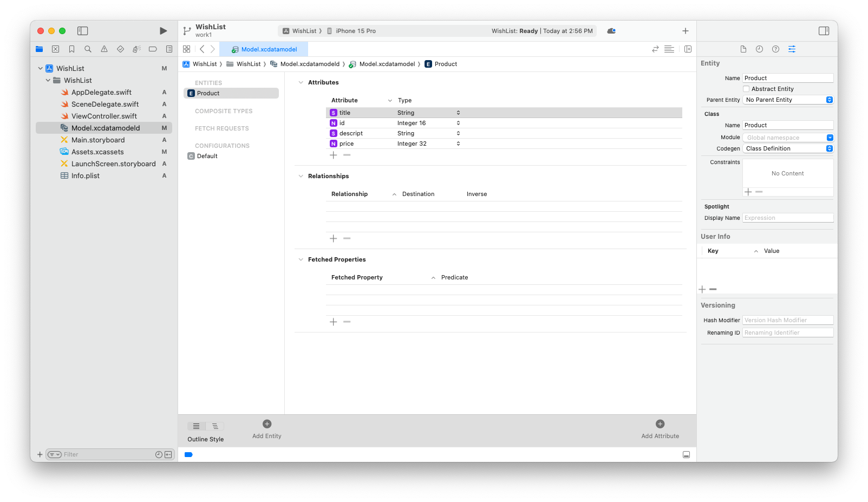Show the File inspector
This screenshot has height=502, width=868.
[743, 49]
